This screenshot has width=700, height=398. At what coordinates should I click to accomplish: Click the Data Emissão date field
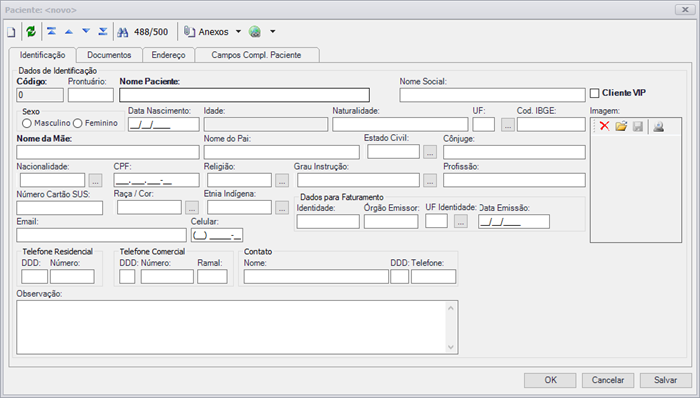click(x=514, y=222)
